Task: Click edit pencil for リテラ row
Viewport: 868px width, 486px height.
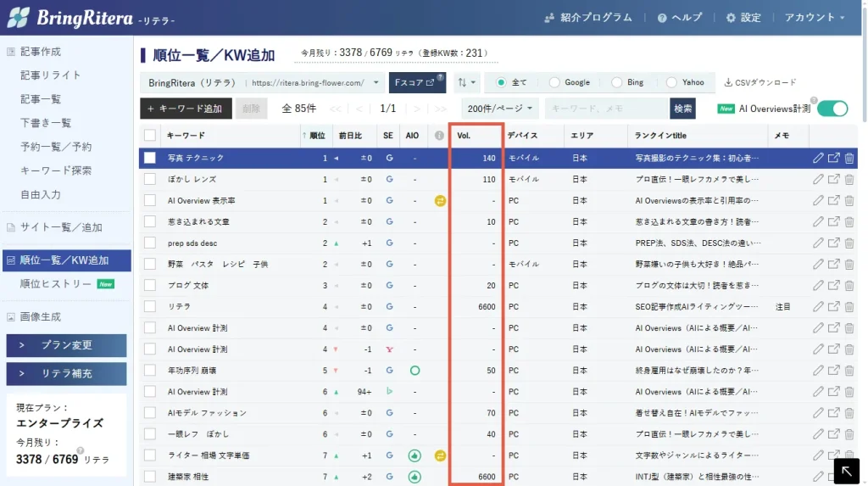Action: tap(818, 306)
